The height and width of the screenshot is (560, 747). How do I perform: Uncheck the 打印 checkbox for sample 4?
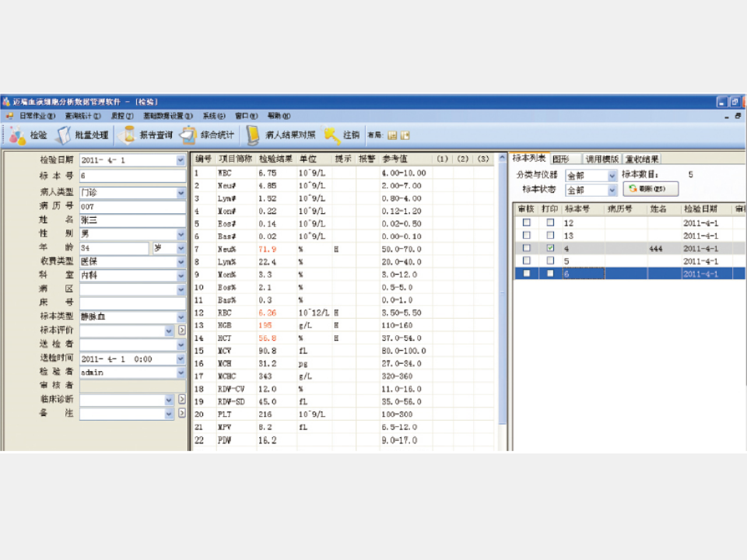pos(551,248)
